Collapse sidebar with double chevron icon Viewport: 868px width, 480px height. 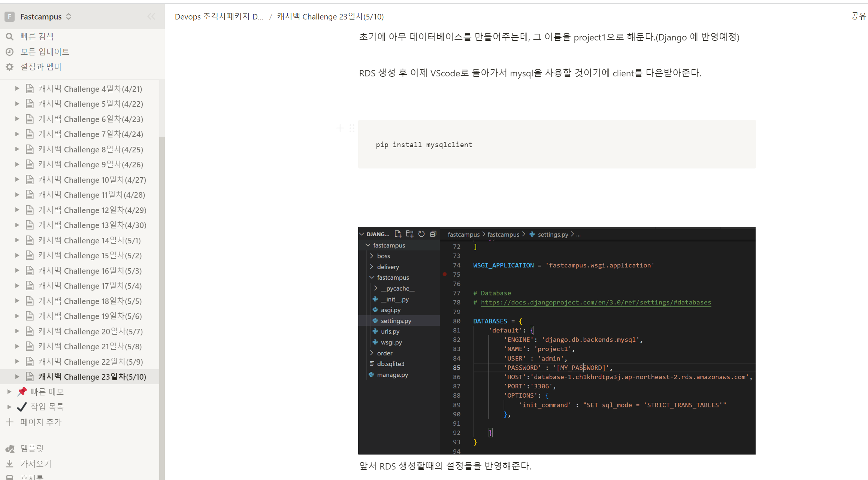(151, 16)
